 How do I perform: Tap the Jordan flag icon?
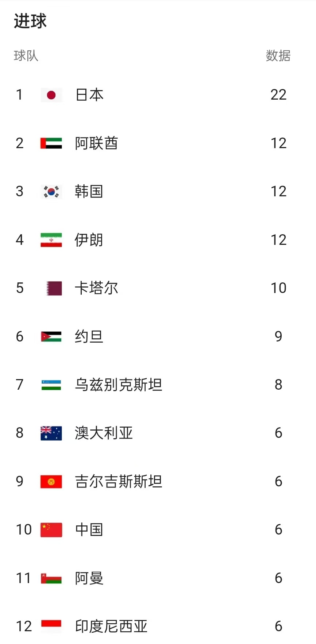coord(51,336)
